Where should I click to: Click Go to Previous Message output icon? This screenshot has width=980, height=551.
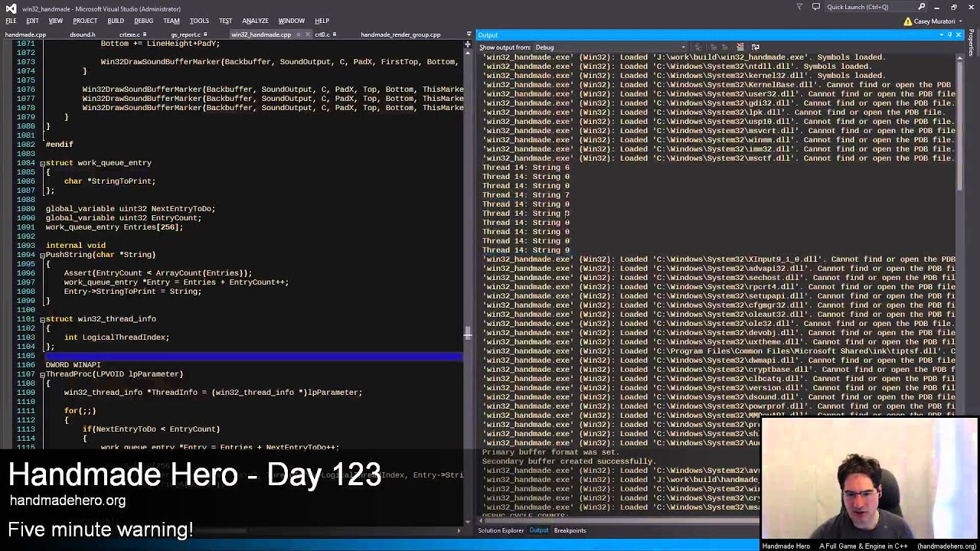pyautogui.click(x=714, y=47)
